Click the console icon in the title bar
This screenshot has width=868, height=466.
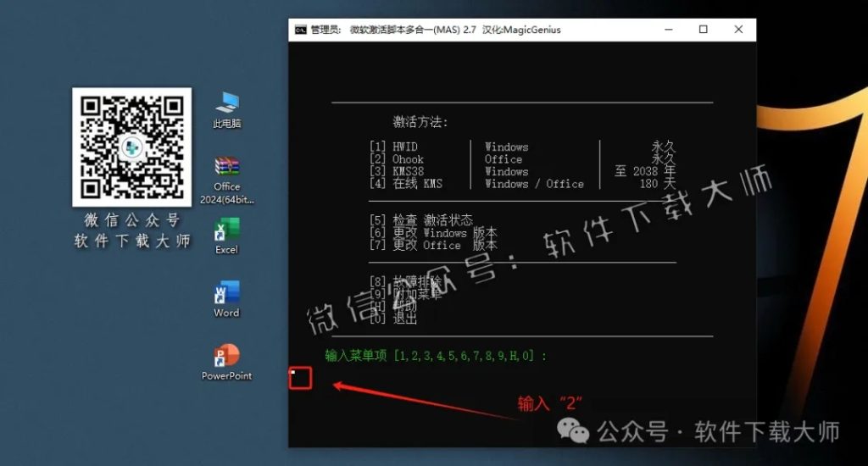tap(301, 30)
